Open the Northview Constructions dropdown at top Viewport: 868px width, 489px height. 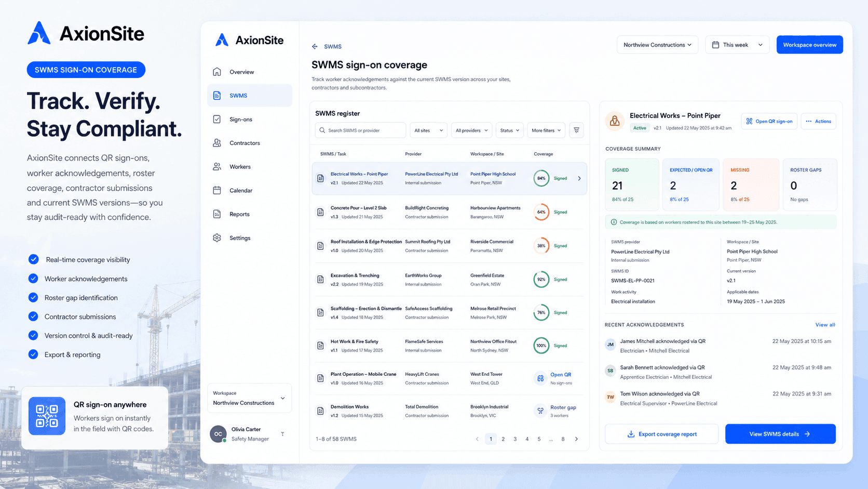point(657,45)
